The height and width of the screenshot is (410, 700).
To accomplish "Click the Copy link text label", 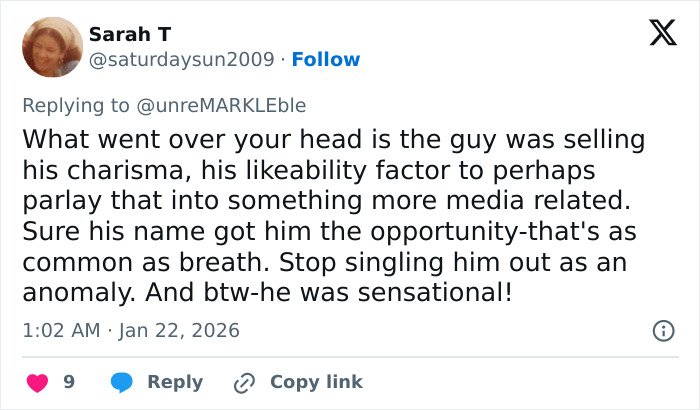I will pyautogui.click(x=316, y=382).
